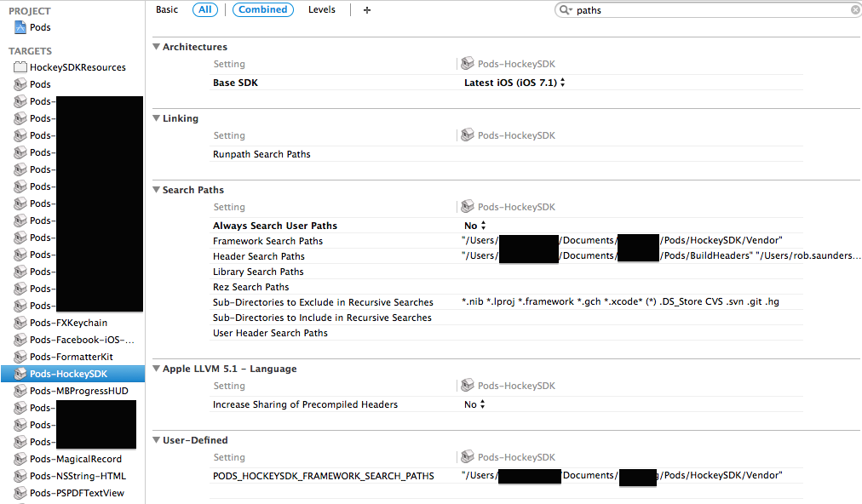Clear the search field with the X icon

[855, 10]
